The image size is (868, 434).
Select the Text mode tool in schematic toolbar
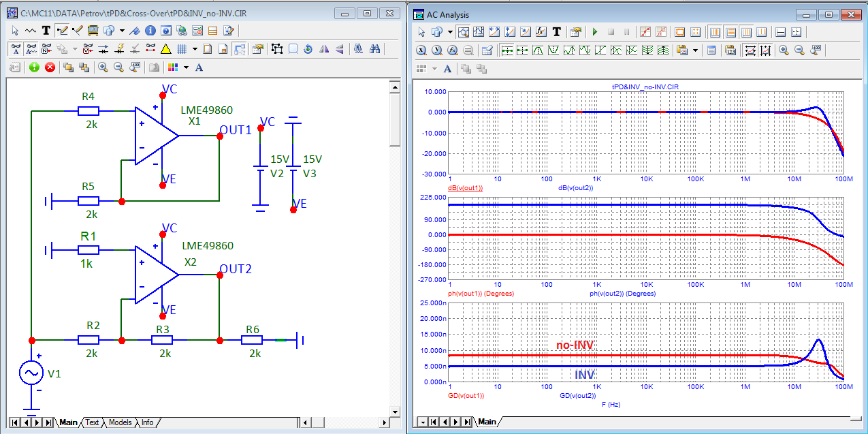pyautogui.click(x=46, y=31)
